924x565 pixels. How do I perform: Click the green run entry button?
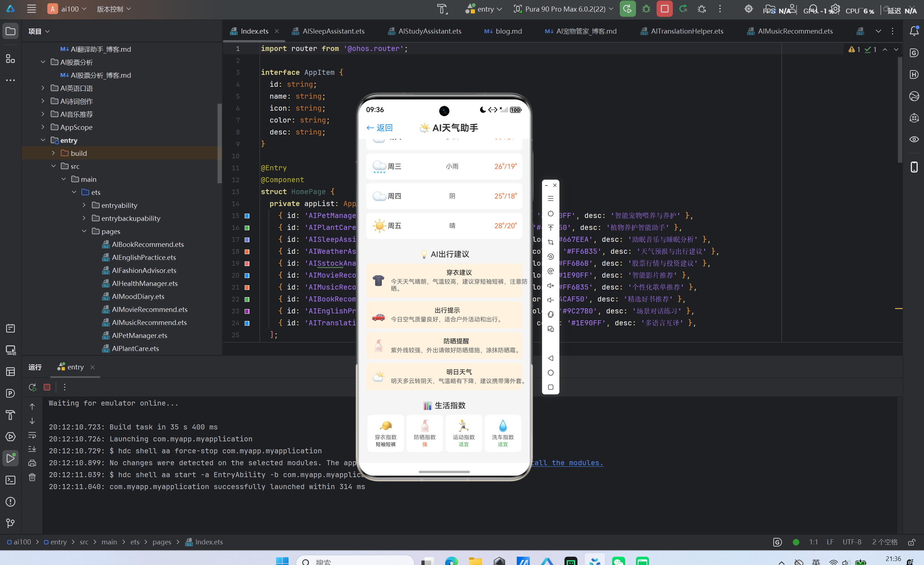click(627, 9)
